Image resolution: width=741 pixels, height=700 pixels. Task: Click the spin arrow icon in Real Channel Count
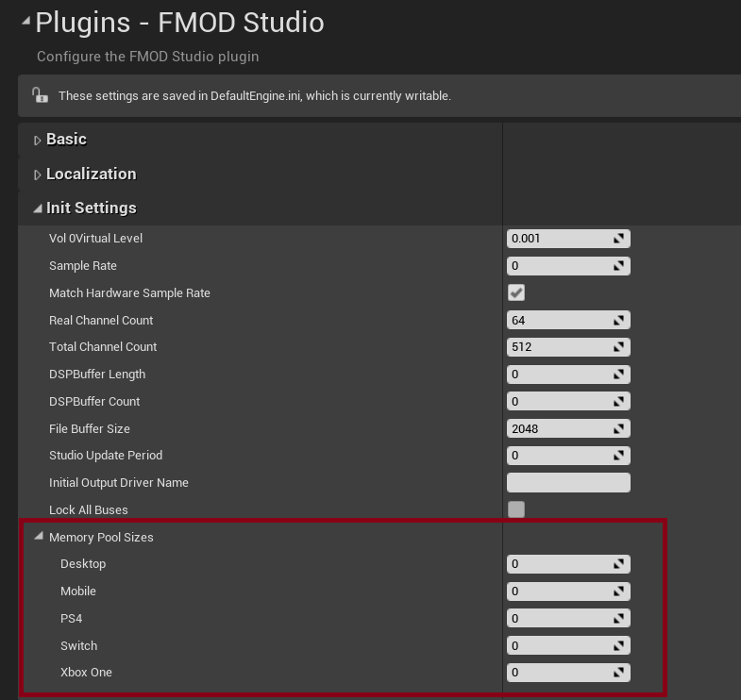pyautogui.click(x=618, y=320)
